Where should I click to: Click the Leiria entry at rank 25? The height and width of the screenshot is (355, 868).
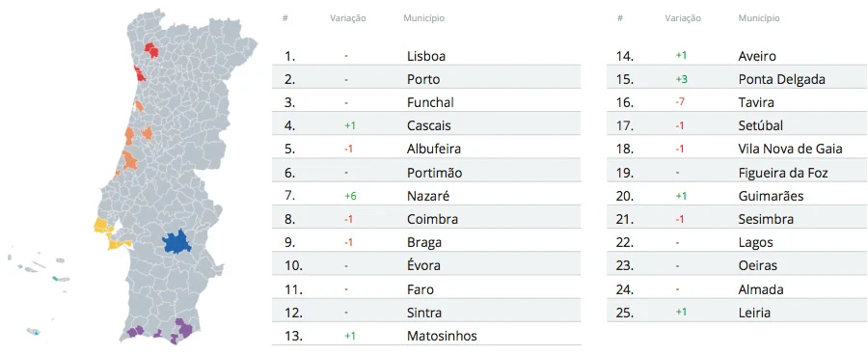pyautogui.click(x=737, y=313)
